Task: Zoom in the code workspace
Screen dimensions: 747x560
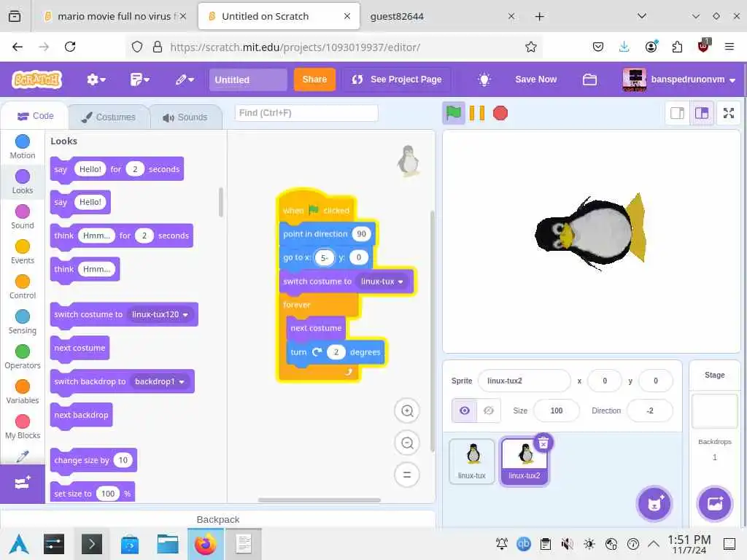Action: tap(407, 411)
